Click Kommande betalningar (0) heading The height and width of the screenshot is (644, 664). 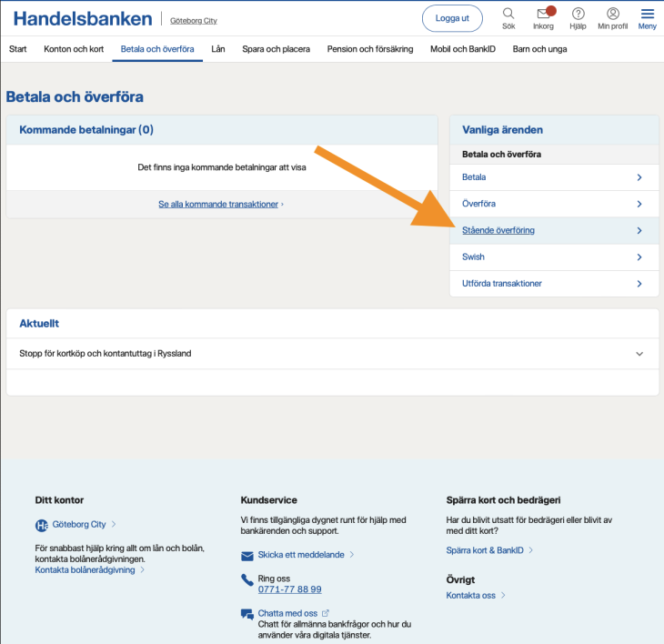(x=86, y=129)
